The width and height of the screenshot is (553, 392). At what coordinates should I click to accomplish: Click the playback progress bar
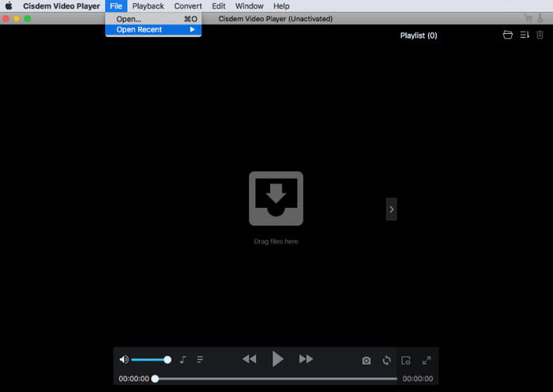pyautogui.click(x=276, y=379)
